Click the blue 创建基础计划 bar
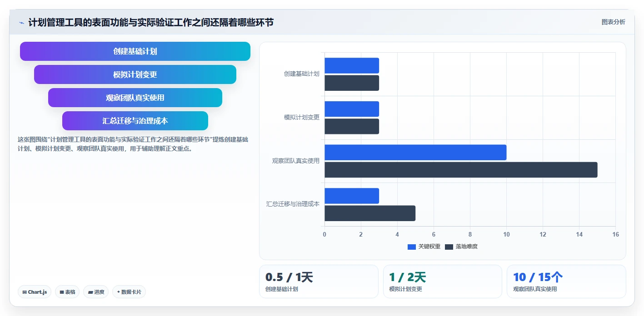The image size is (644, 316). click(x=352, y=65)
